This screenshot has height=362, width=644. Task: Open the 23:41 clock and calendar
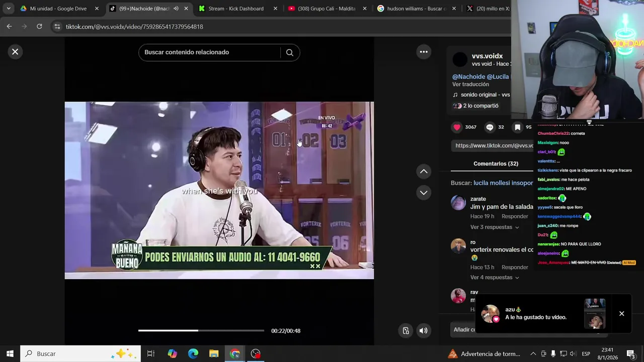click(607, 353)
